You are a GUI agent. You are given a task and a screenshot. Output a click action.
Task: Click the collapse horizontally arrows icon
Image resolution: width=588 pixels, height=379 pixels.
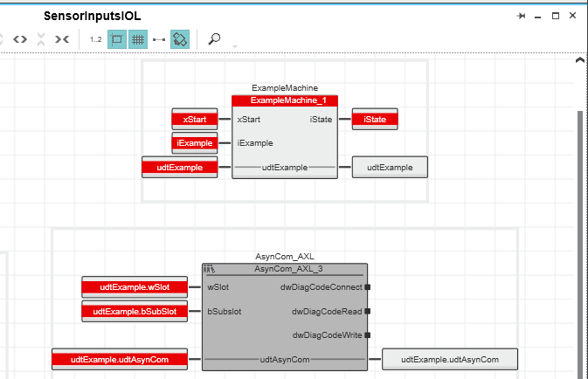point(62,39)
